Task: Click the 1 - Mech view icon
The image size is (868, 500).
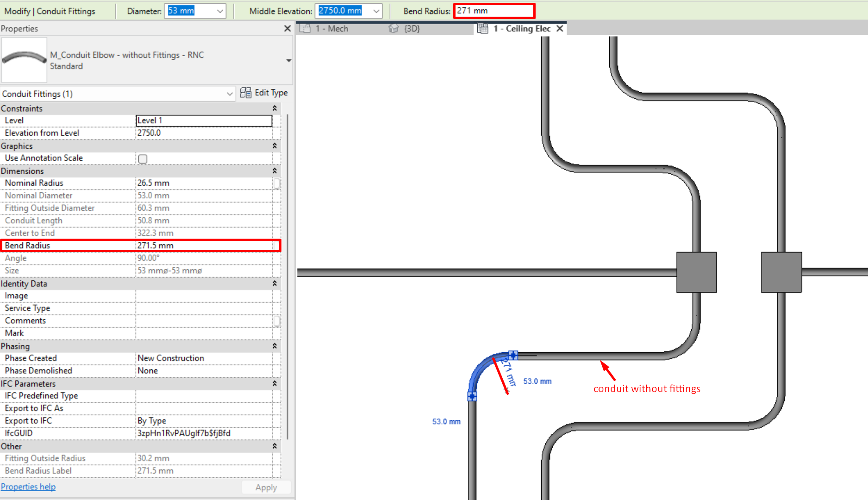Action: pyautogui.click(x=305, y=29)
